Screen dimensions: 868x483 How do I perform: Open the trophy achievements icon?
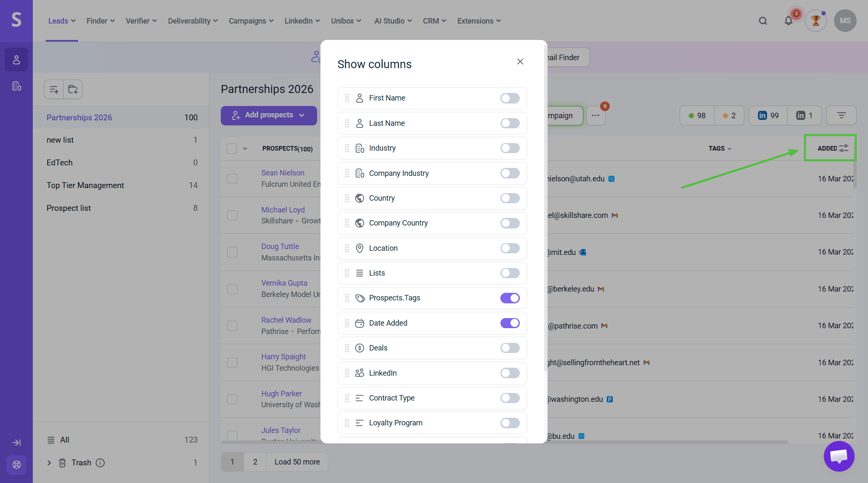(815, 21)
